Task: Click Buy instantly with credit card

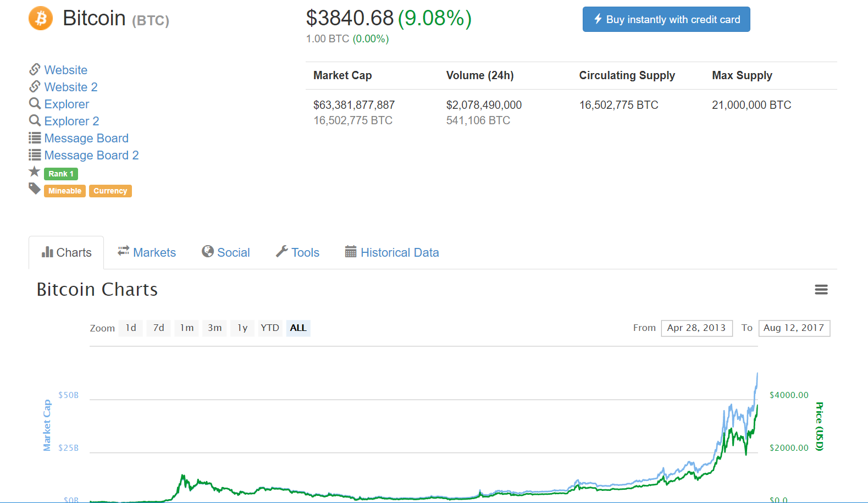Action: pos(666,19)
